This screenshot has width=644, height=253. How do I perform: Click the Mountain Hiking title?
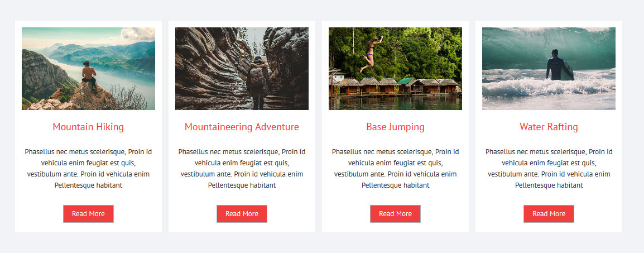[x=88, y=127]
